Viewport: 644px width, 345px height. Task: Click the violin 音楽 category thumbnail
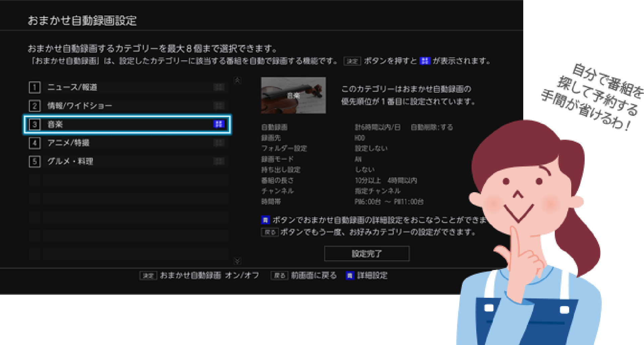[293, 95]
